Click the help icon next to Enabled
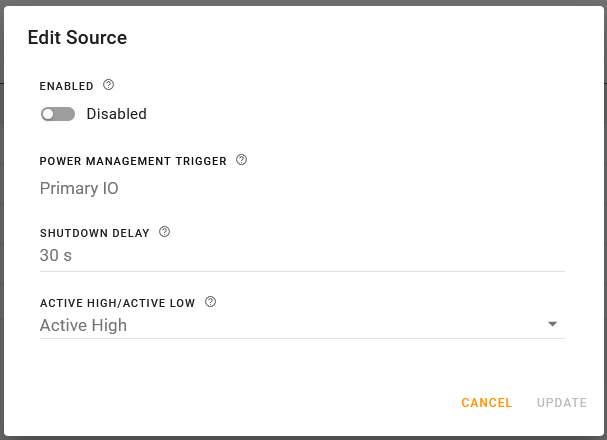This screenshot has width=607, height=440. click(109, 86)
